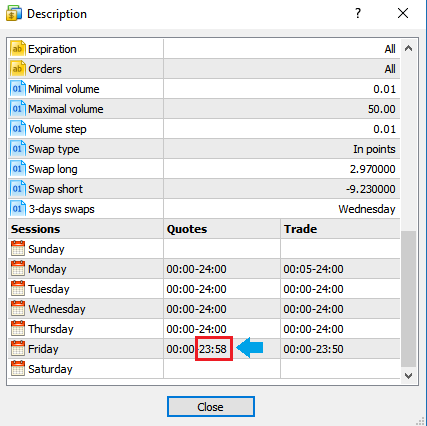Image resolution: width=427 pixels, height=426 pixels.
Task: Click the Trade column header
Action: tap(300, 229)
